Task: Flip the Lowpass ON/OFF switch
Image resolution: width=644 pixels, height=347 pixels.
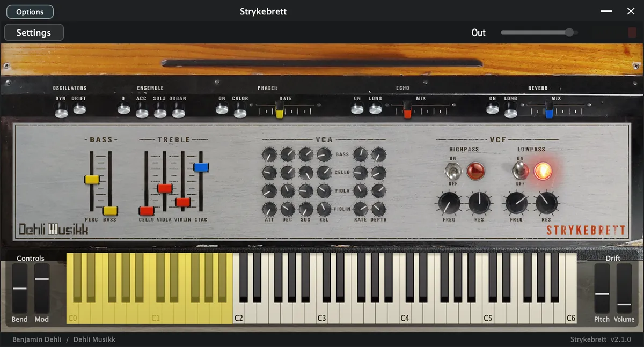Action: 519,171
